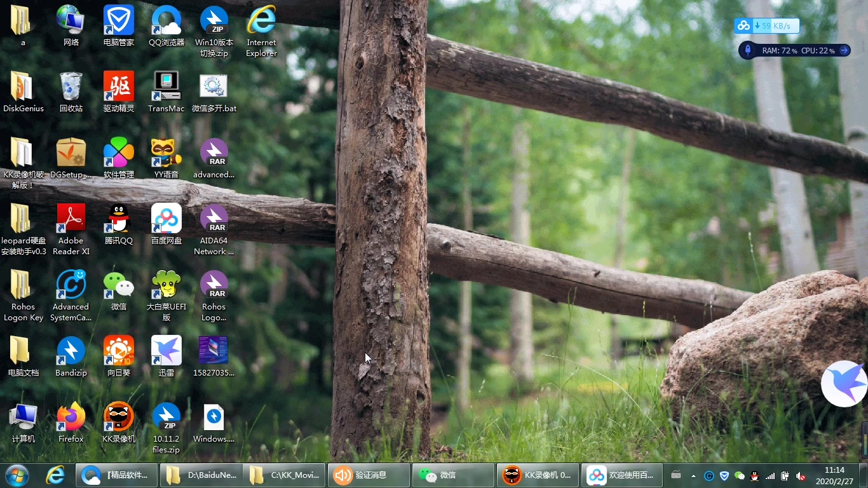This screenshot has height=488, width=868.
Task: Click the 百度网盘 floating speed widget
Action: (766, 26)
